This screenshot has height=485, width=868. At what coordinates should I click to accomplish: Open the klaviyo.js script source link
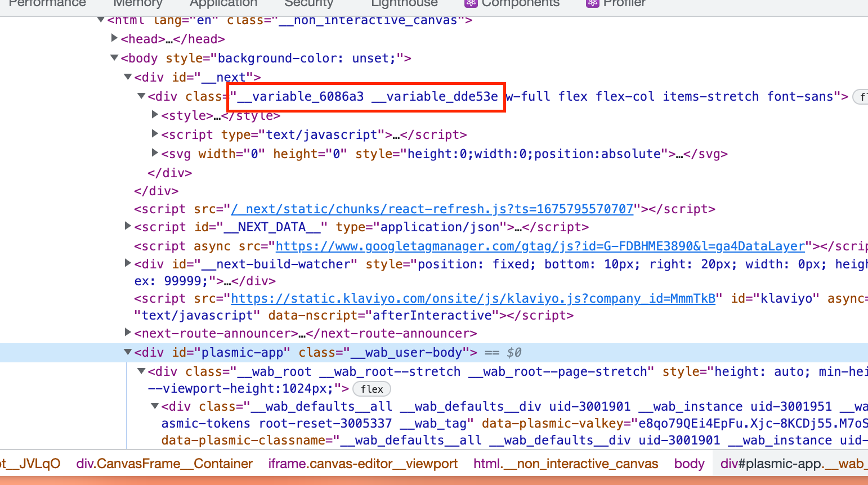[473, 298]
